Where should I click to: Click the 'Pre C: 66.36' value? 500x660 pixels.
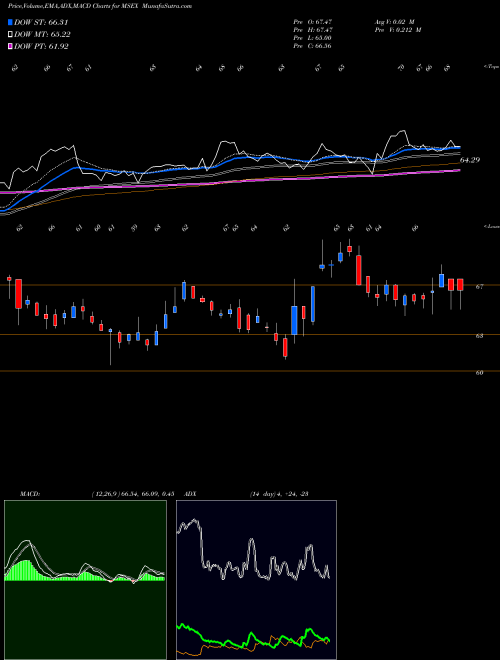tap(312, 46)
